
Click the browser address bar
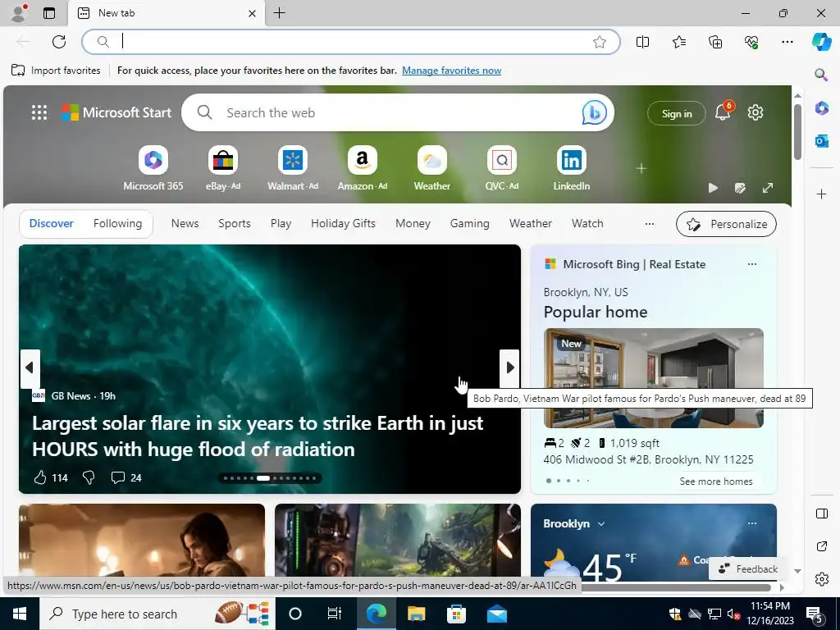(351, 42)
